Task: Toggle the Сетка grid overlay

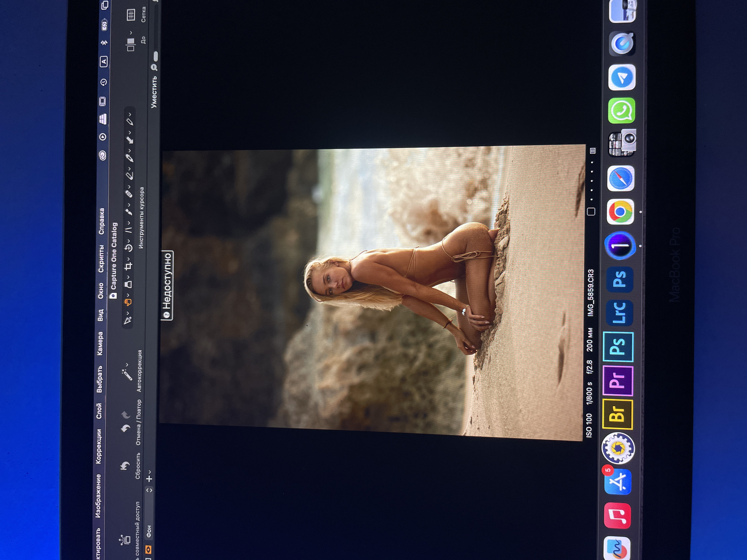Action: tap(131, 15)
